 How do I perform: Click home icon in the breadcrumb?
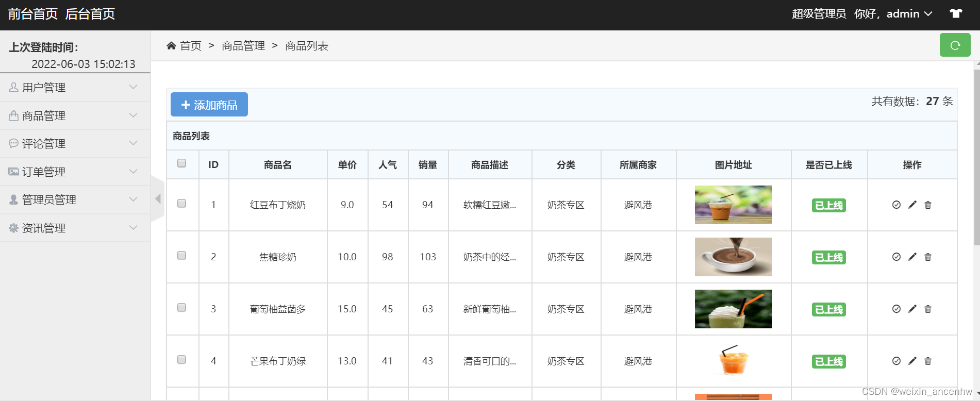[x=171, y=46]
